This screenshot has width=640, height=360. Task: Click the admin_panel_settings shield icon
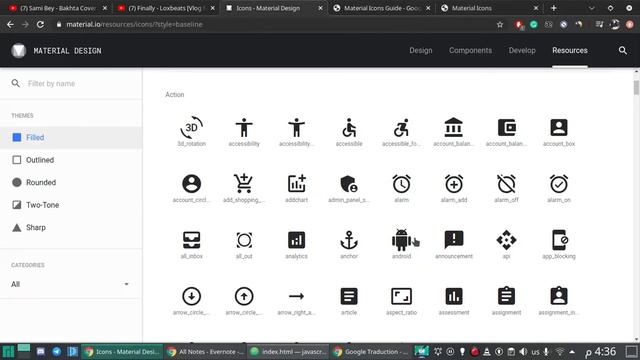point(349,184)
